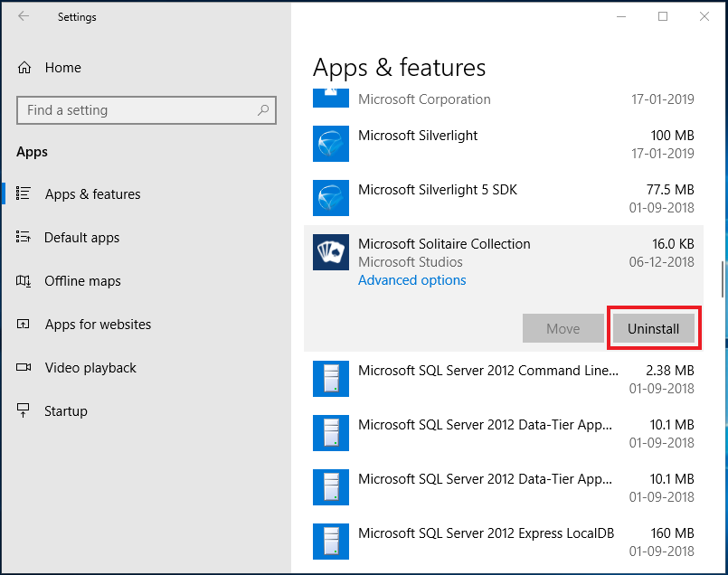Click the Microsoft Corporation publisher text
Image resolution: width=728 pixels, height=575 pixels.
coord(424,99)
